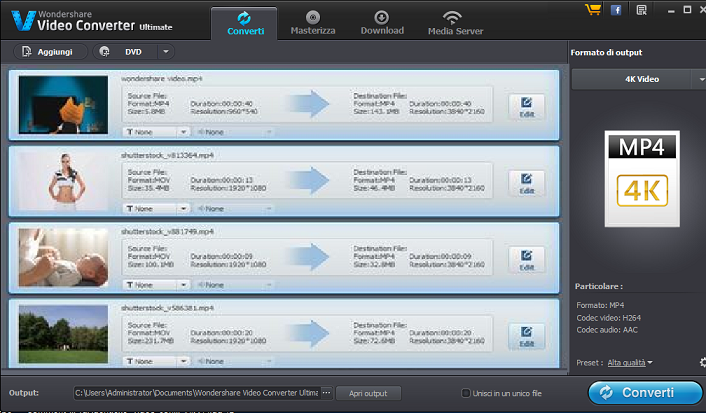
Task: Select the wondershare video.mp4 thumbnail
Action: pos(63,104)
